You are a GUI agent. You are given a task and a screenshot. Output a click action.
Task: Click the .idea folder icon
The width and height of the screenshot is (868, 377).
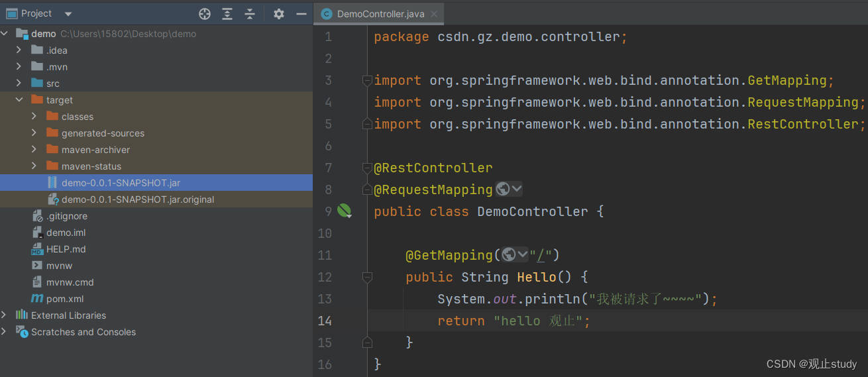(x=37, y=50)
